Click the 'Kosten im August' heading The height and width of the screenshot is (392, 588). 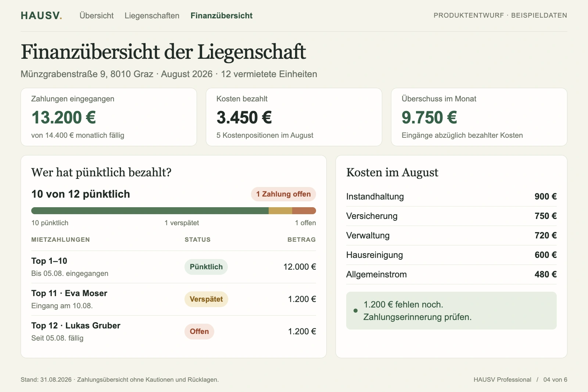[x=392, y=172]
